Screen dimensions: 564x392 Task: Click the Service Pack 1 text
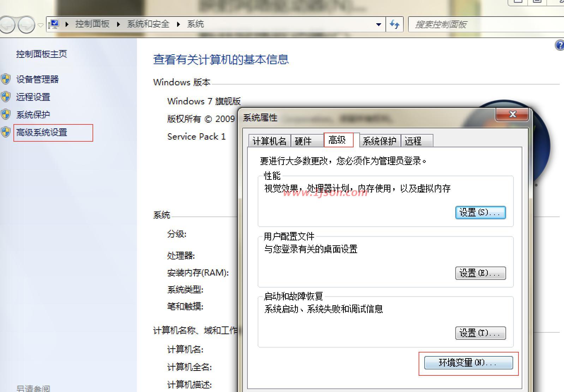point(196,136)
